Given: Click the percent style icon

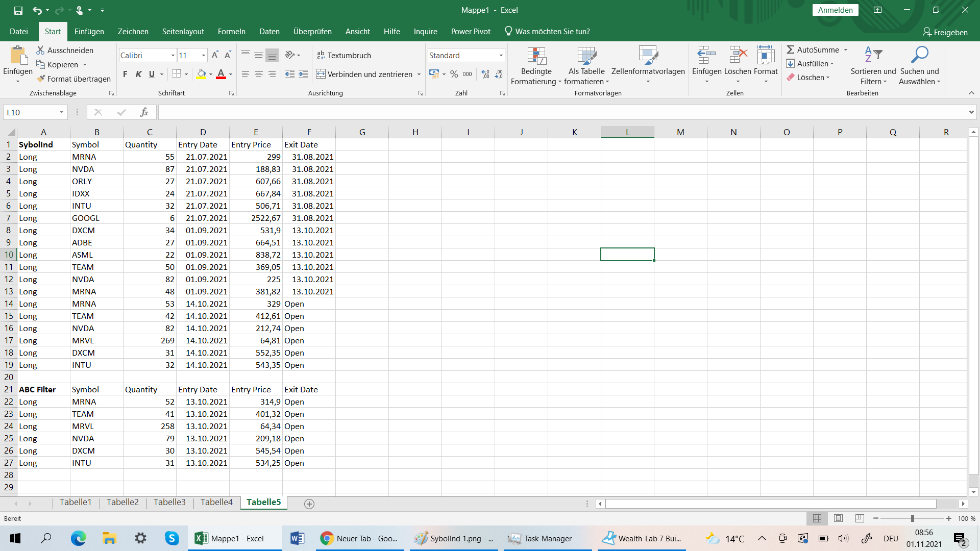Looking at the screenshot, I should click(x=454, y=74).
